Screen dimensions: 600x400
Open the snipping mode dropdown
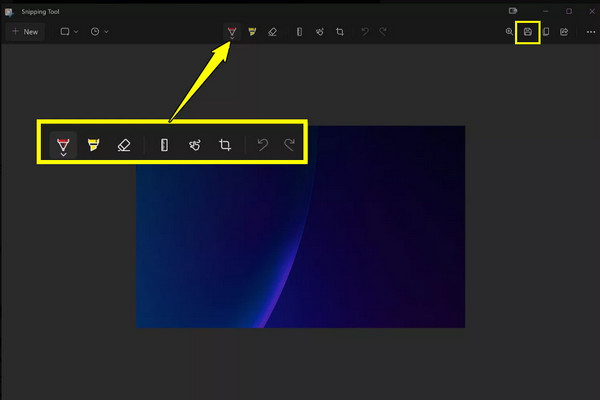click(x=69, y=32)
